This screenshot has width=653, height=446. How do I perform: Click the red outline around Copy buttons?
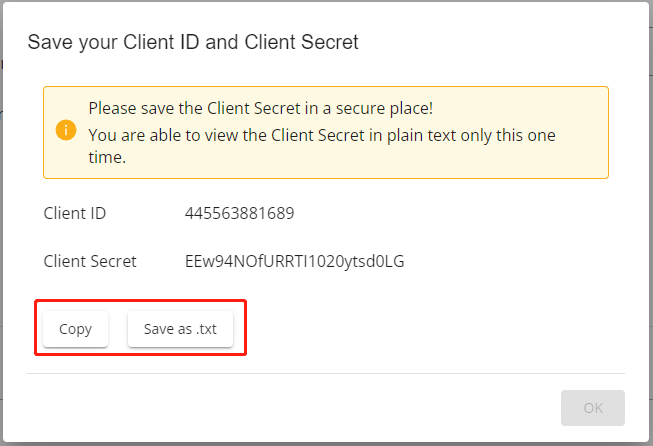(x=140, y=300)
